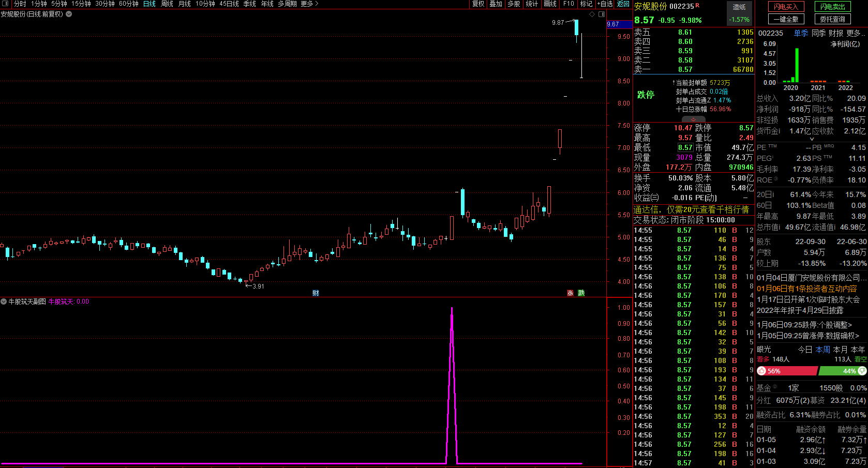Click the red bullish sentiment bar
Viewport: 868px width, 468px height.
787,371
